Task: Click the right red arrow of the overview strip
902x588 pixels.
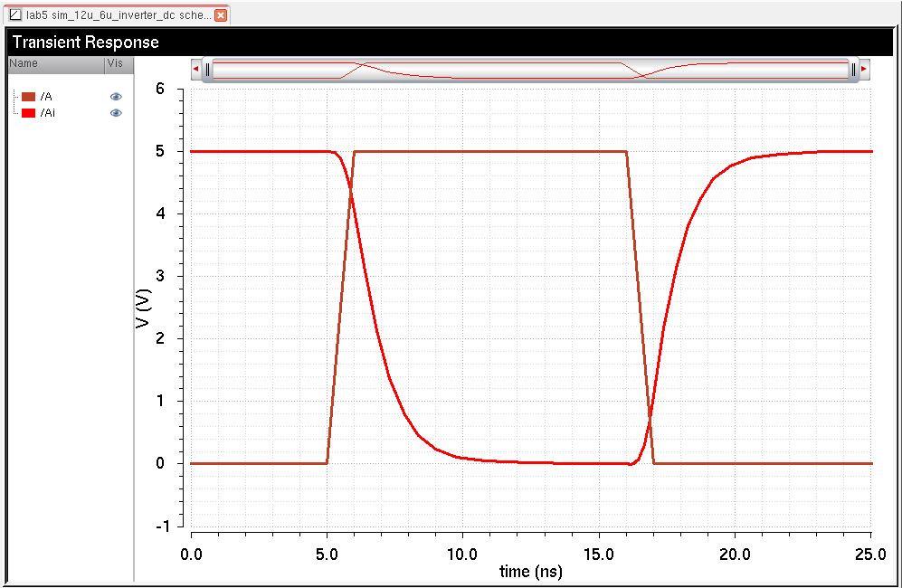Action: coord(864,69)
